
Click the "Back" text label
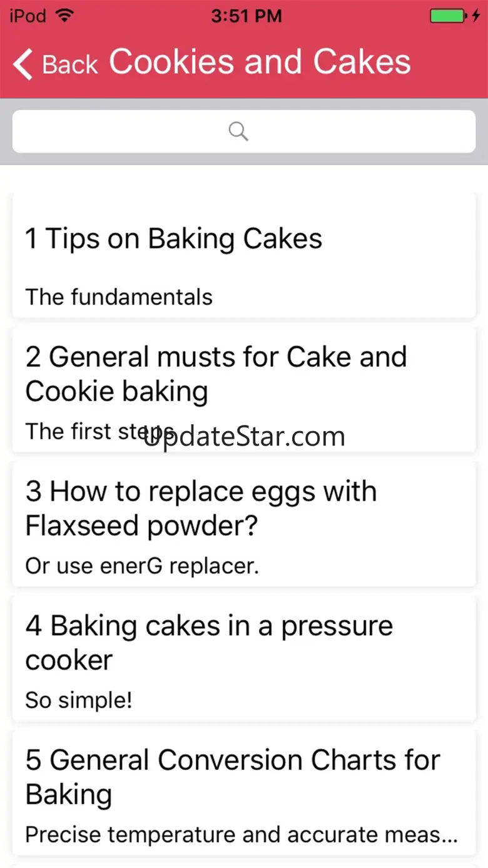(70, 65)
